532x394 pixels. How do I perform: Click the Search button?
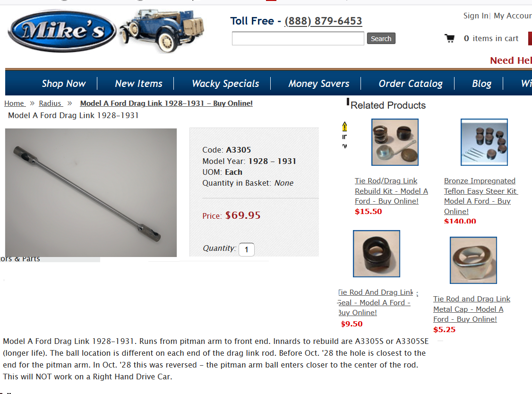381,39
